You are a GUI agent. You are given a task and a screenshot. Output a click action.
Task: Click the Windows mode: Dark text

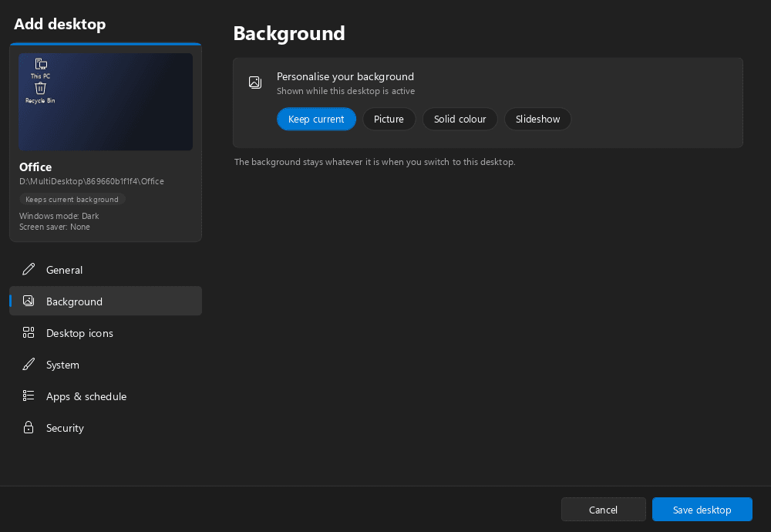pyautogui.click(x=59, y=216)
